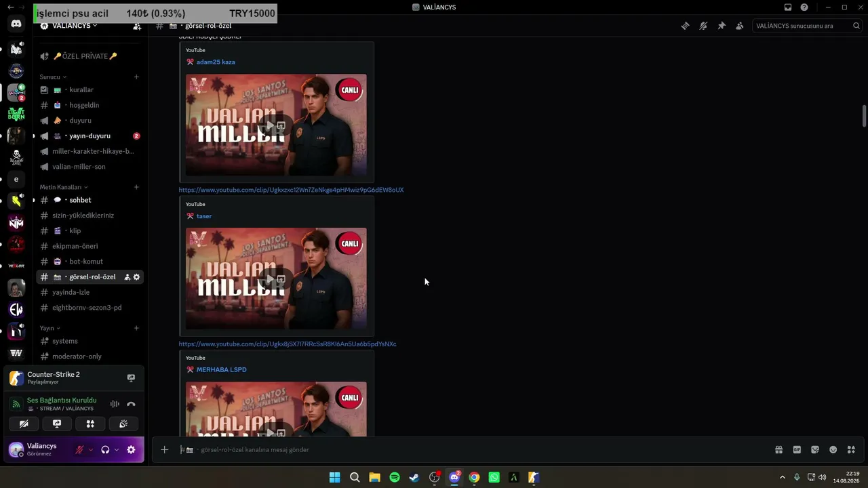The width and height of the screenshot is (868, 488).
Task: Open Windows Start menu
Action: (335, 478)
